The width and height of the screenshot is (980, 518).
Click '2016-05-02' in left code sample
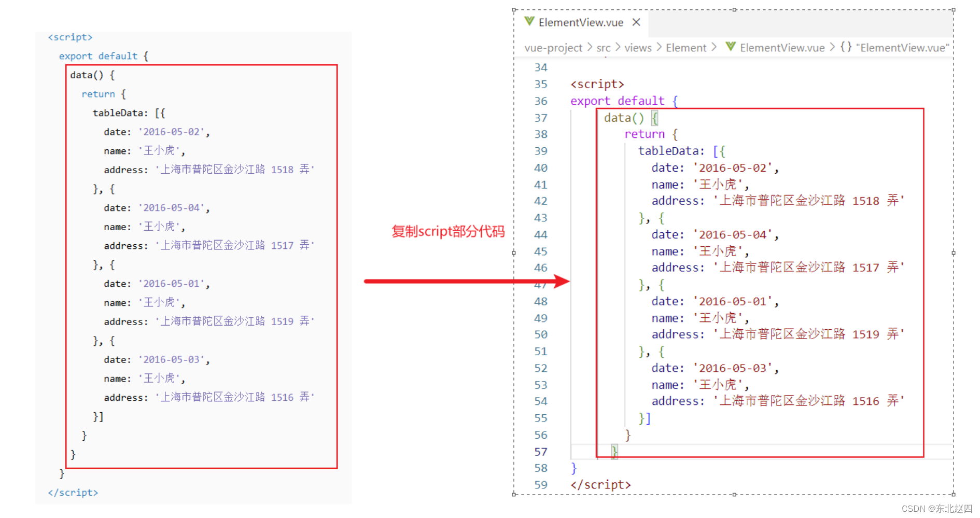tap(172, 132)
